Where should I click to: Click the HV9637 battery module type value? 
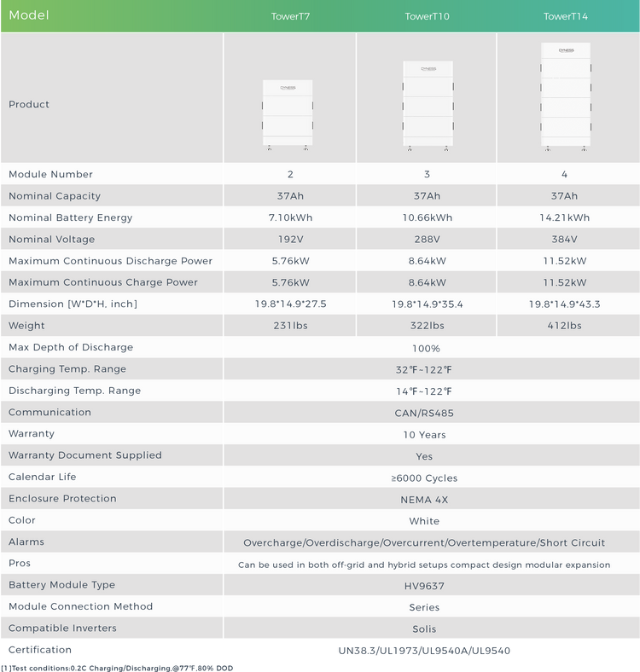coord(424,586)
